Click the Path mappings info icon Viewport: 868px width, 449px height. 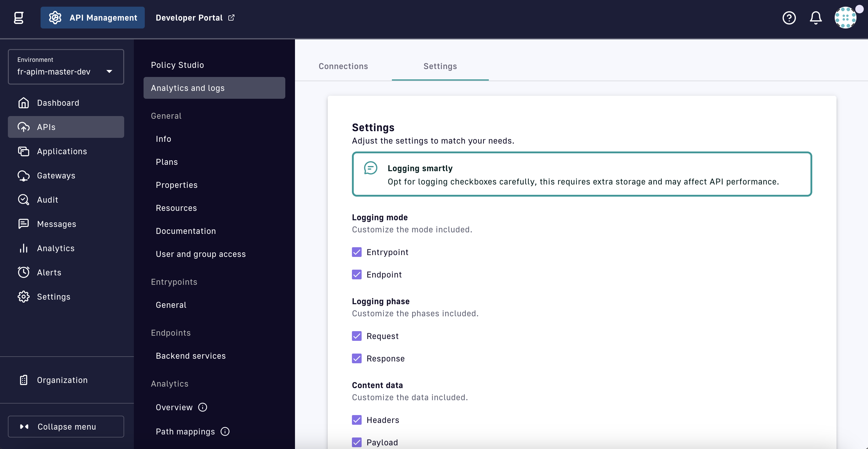[225, 431]
